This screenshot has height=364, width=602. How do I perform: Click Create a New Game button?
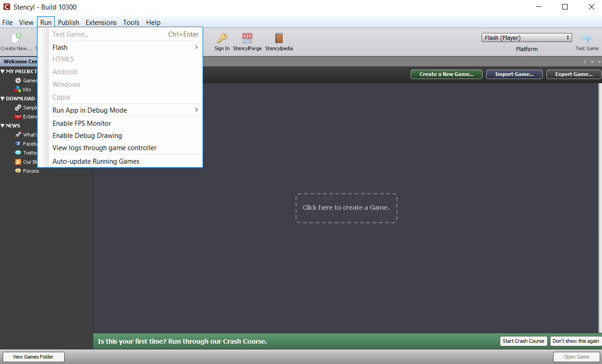(446, 74)
